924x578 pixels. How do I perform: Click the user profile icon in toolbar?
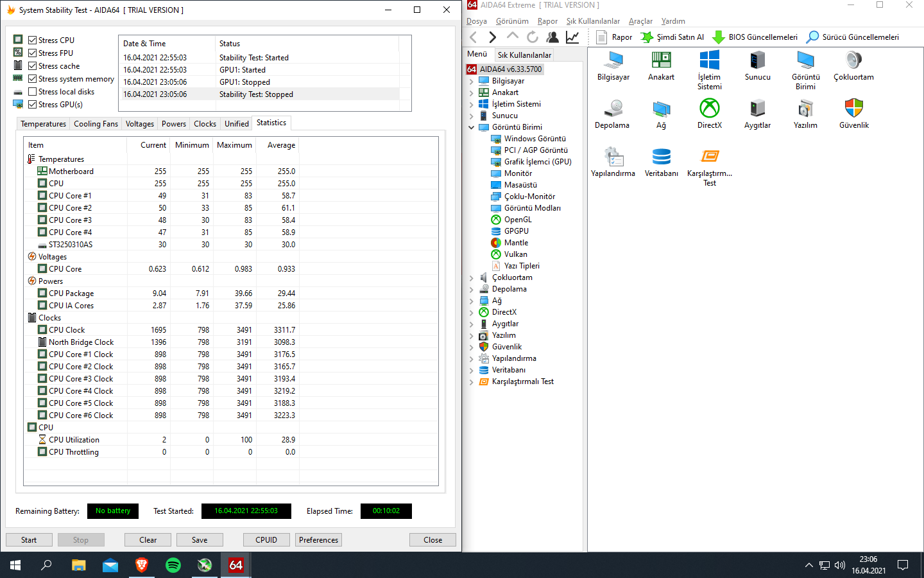coord(552,37)
